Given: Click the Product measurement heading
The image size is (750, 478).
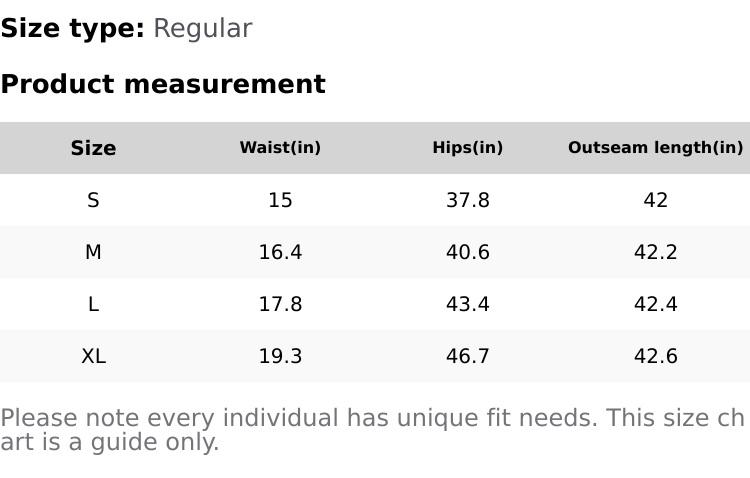Looking at the screenshot, I should [163, 85].
